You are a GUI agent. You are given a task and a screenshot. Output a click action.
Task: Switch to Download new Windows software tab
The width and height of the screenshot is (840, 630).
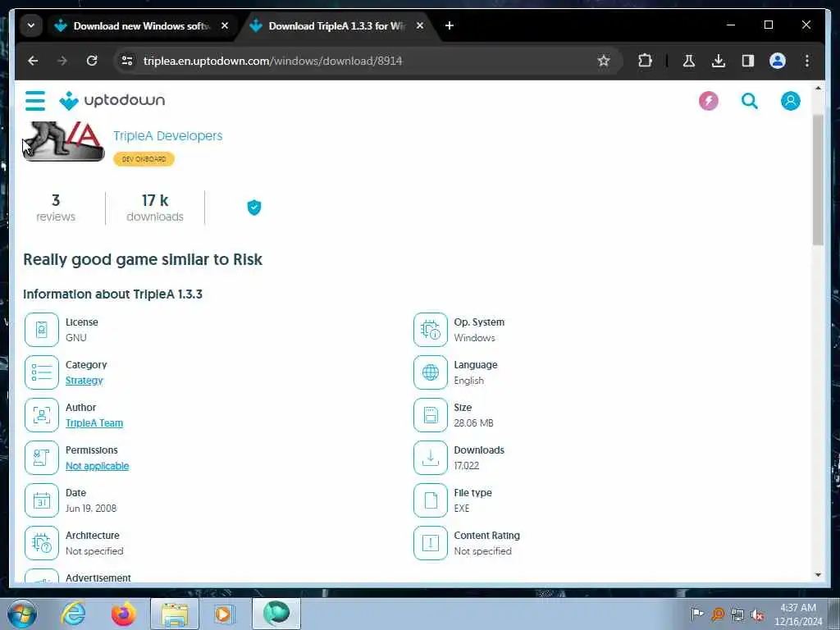coord(141,25)
